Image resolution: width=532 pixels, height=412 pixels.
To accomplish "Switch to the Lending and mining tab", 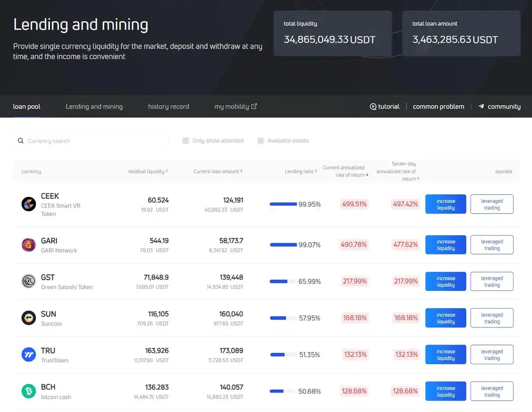I will tap(94, 106).
